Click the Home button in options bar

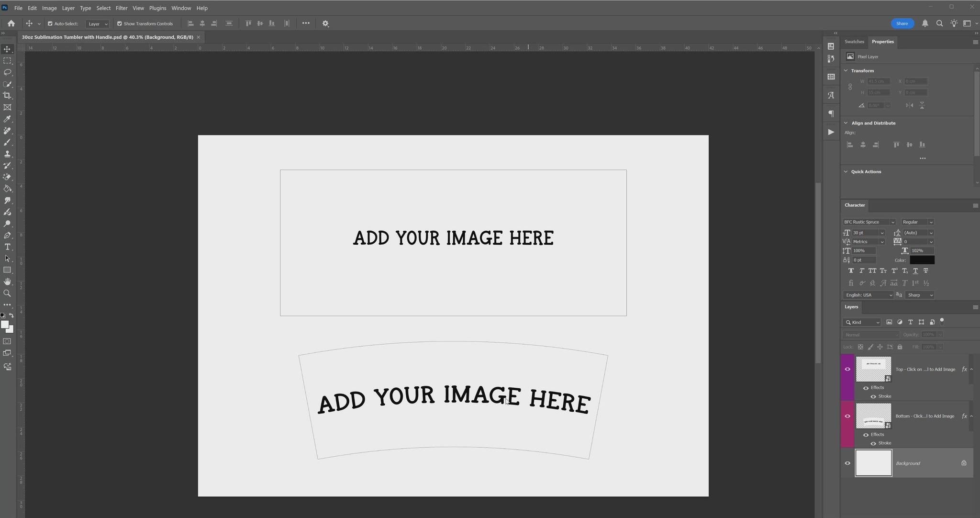coord(11,23)
